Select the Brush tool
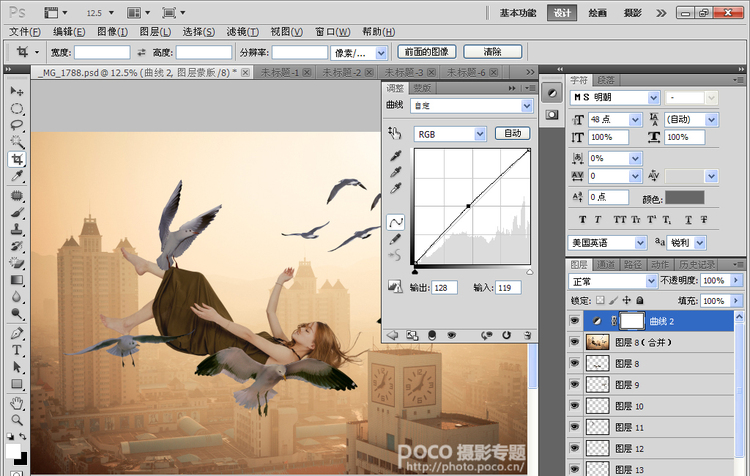The width and height of the screenshot is (750, 476). [17, 212]
